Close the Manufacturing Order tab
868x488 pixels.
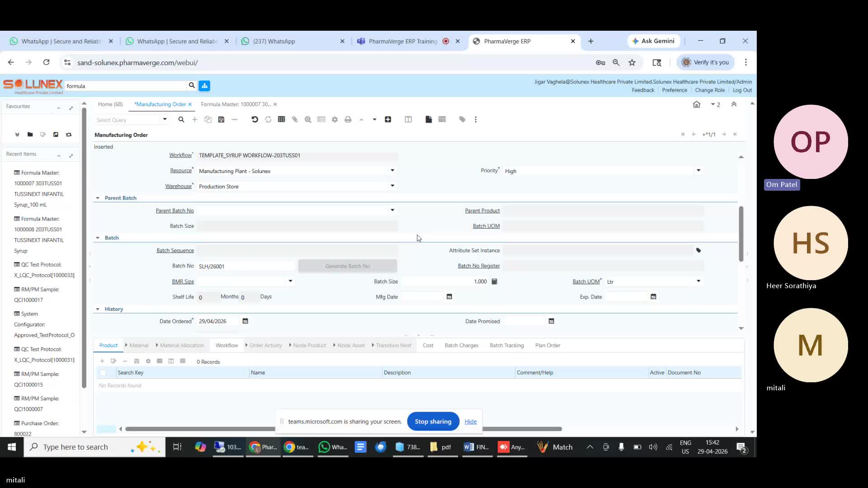[190, 104]
